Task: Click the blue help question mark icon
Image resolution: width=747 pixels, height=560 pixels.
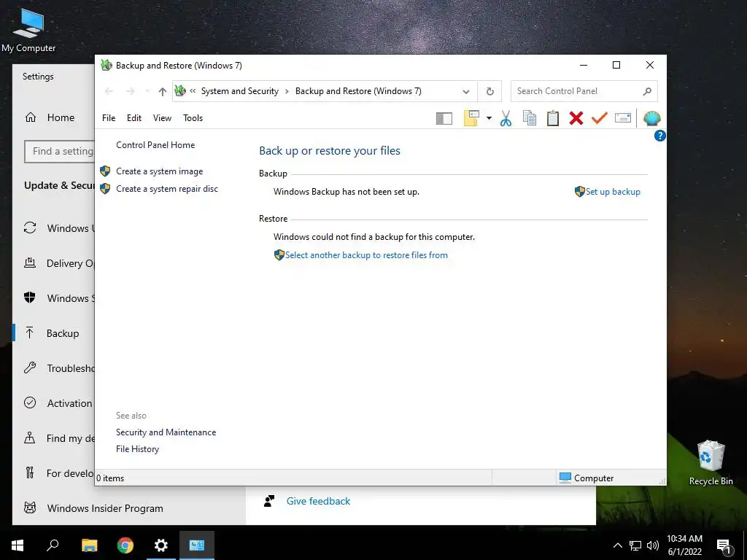Action: point(659,136)
